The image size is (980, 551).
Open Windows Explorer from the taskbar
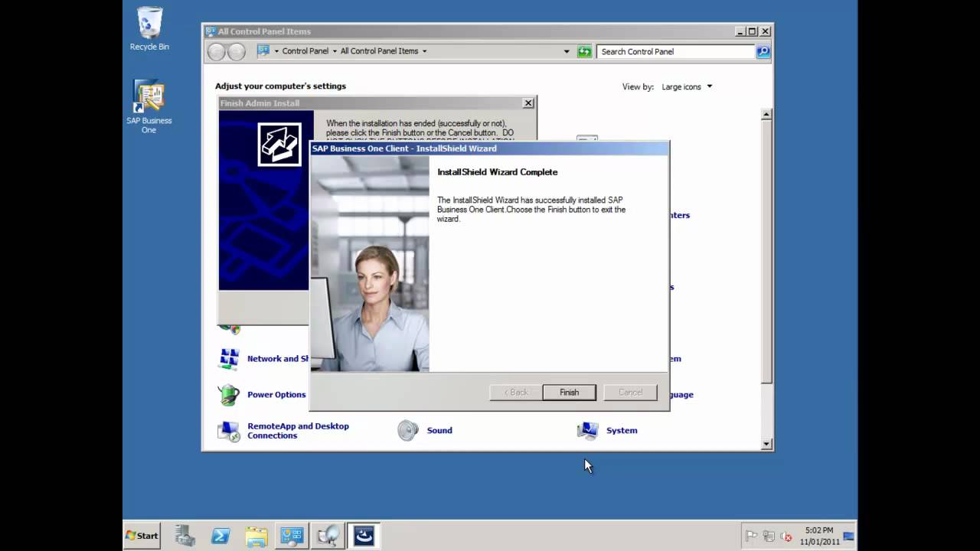pos(256,536)
